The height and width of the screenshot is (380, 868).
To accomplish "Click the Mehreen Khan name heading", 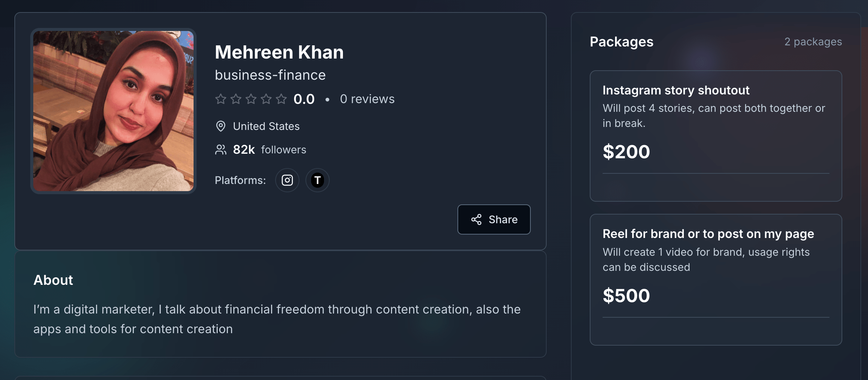I will pos(279,52).
